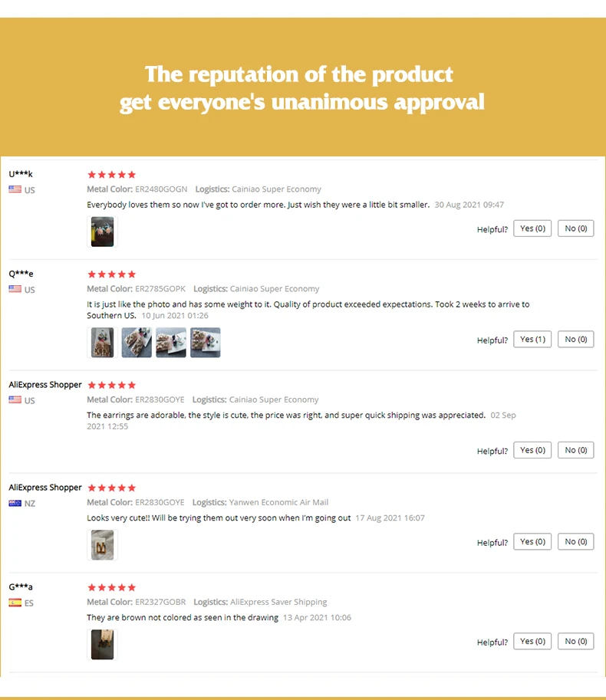Open first photo in Q***e's review
This screenshot has width=606, height=700.
coord(102,343)
